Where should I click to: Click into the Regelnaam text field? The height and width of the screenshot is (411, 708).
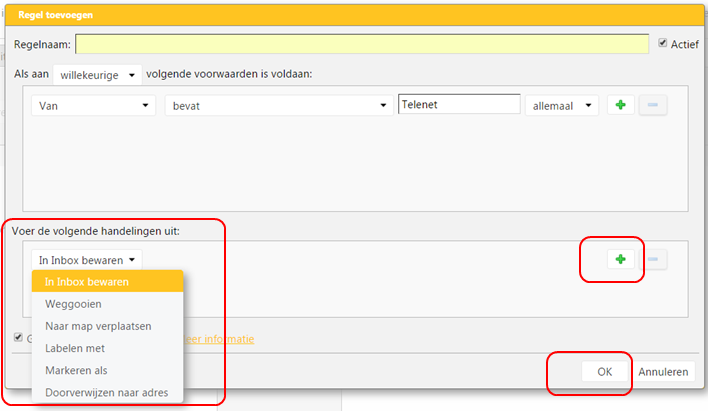click(x=362, y=44)
